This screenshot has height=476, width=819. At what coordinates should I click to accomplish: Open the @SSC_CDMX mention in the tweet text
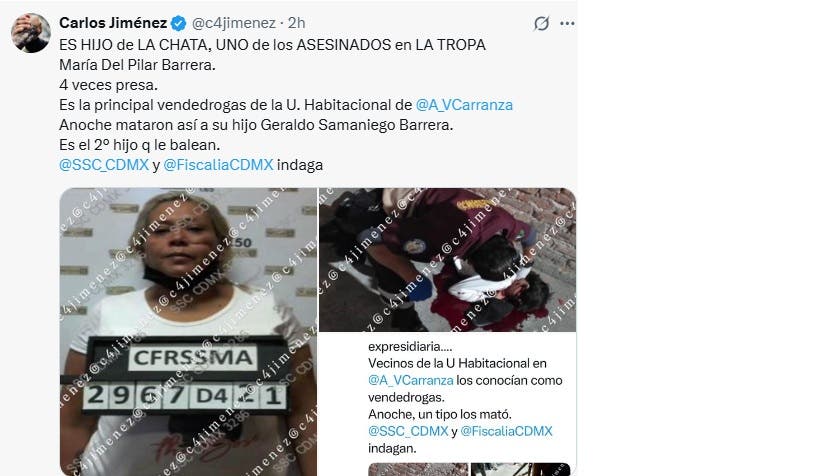(x=104, y=165)
